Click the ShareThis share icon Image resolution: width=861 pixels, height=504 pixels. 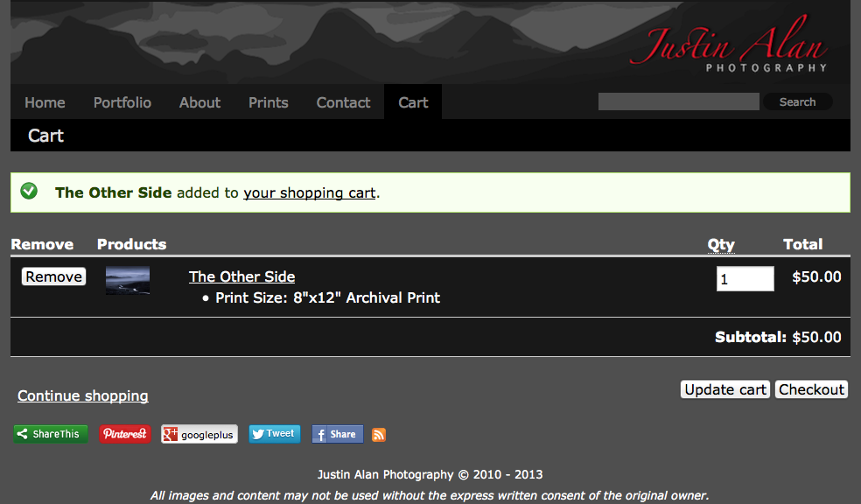[x=51, y=434]
